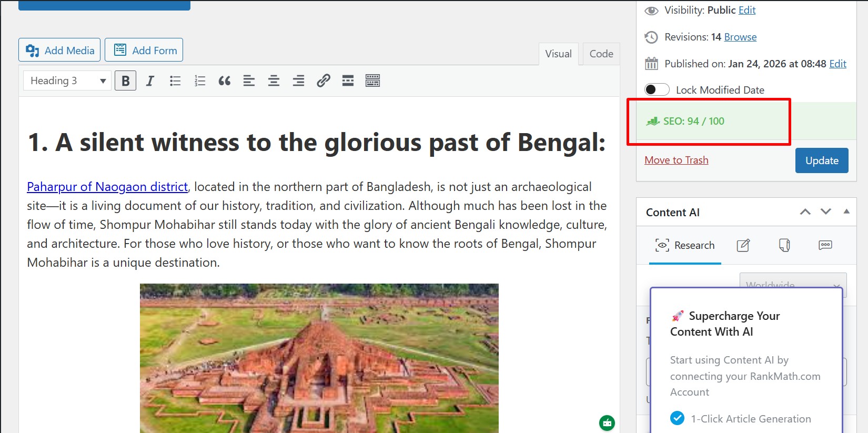
Task: Apply blockquote formatting
Action: [225, 81]
